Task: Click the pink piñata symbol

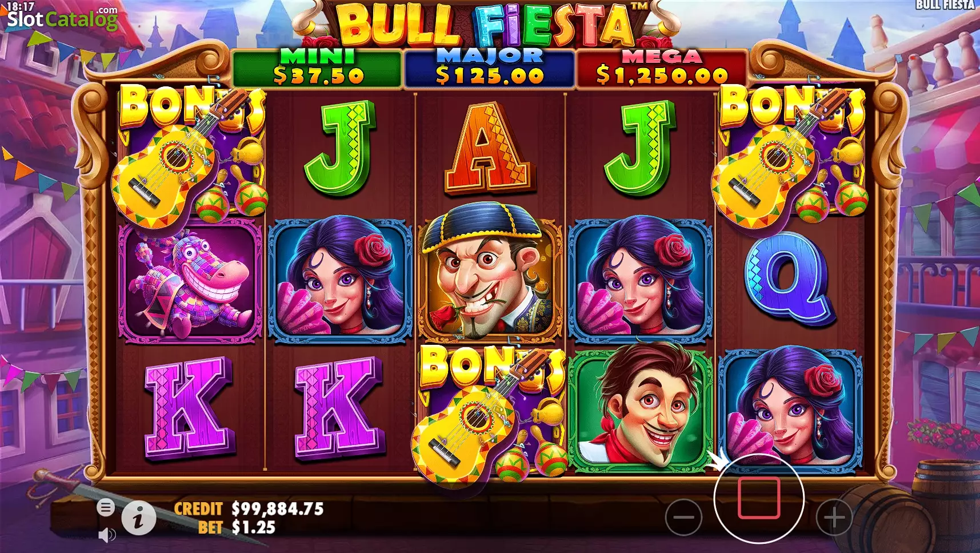Action: click(190, 282)
